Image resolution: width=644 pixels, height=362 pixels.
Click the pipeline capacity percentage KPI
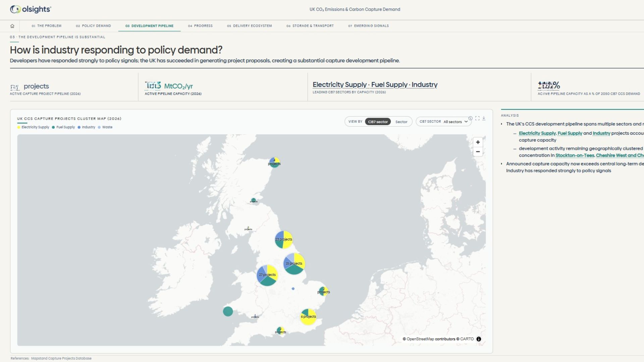click(549, 85)
